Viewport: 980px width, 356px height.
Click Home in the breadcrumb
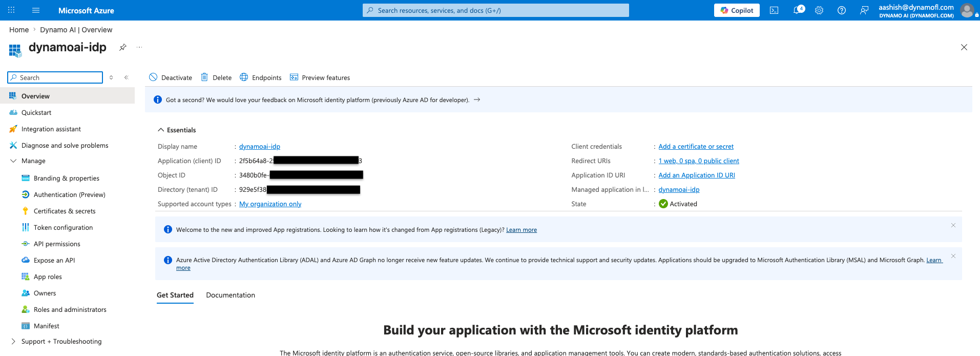(19, 30)
